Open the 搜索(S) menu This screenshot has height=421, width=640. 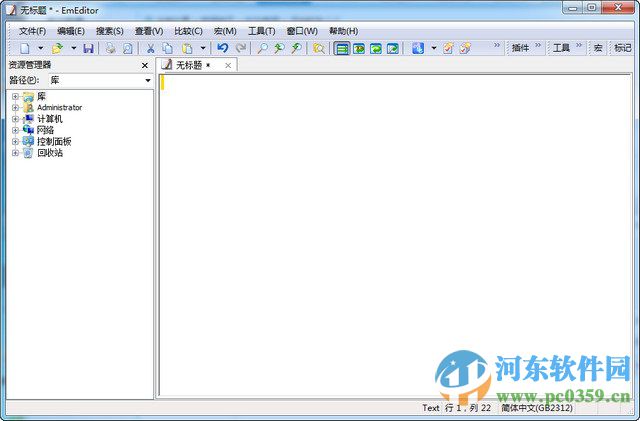[x=110, y=31]
